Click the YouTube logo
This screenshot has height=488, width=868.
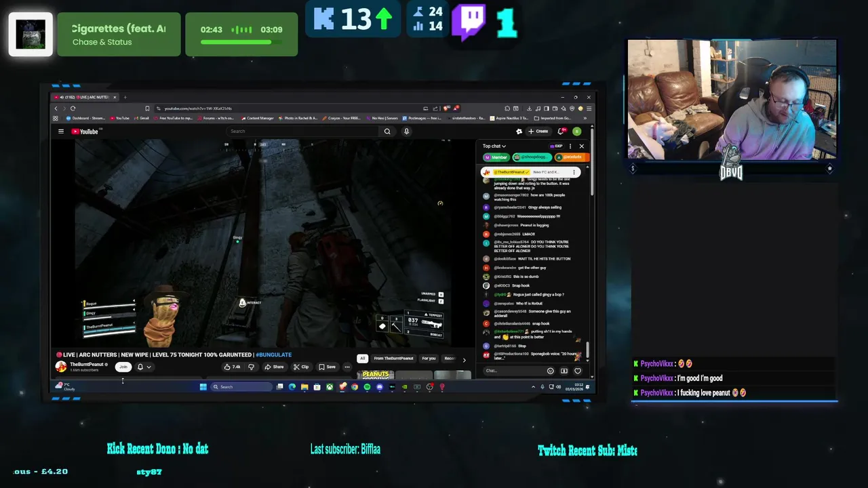pos(85,131)
